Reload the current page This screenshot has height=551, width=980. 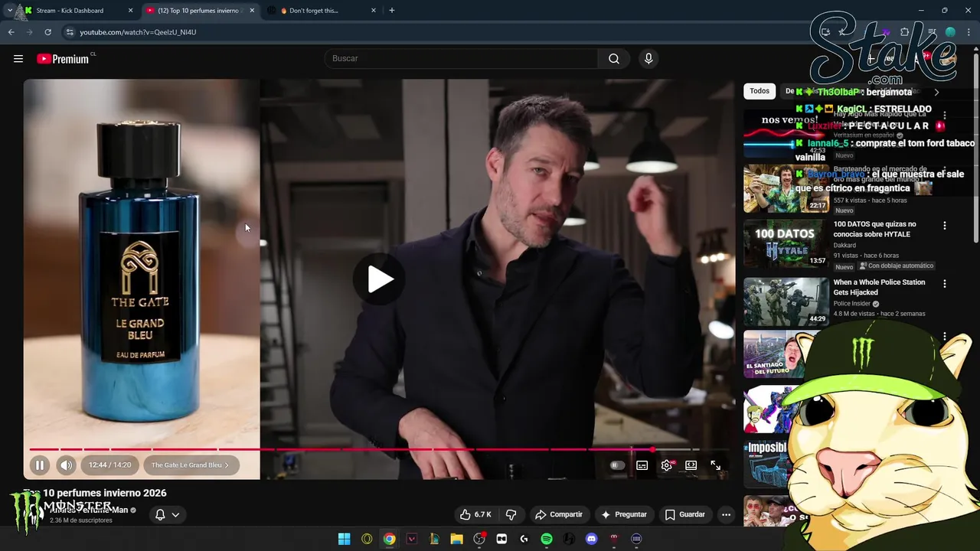tap(47, 32)
